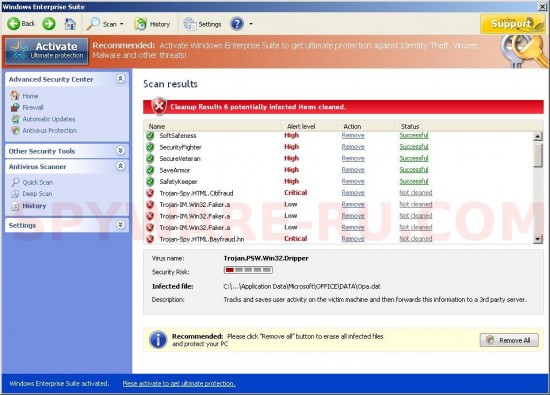Open the History toolbar icon
This screenshot has height=395, width=550.
click(x=140, y=24)
